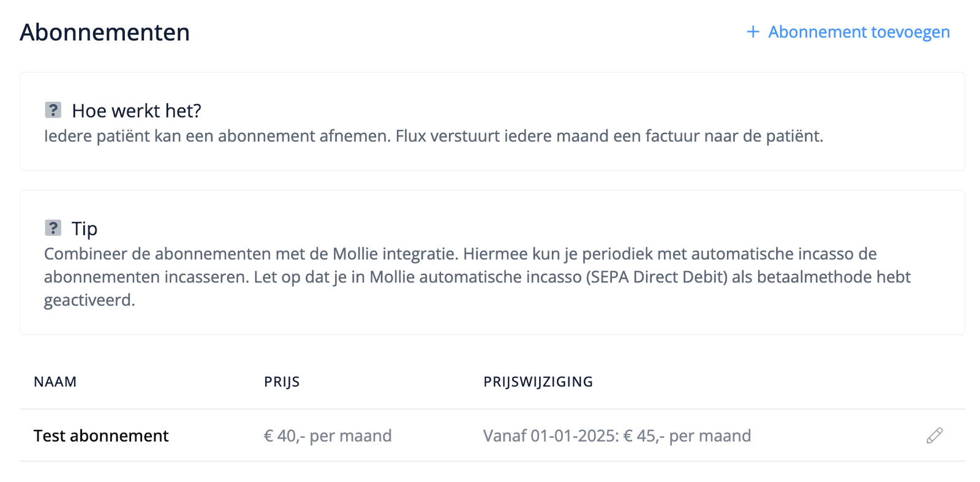The image size is (980, 482).
Task: Select the Abonnementen page title
Action: pos(105,32)
